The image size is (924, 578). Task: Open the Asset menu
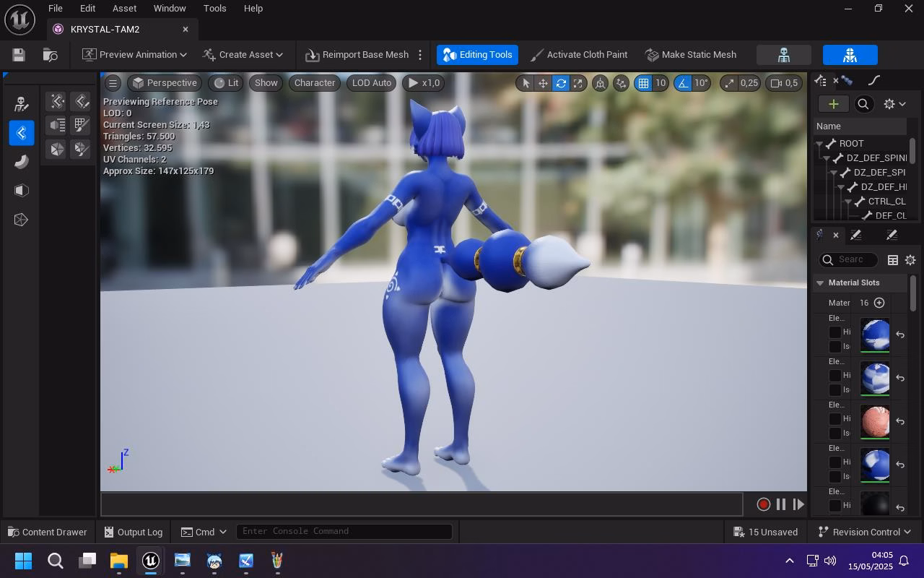124,9
